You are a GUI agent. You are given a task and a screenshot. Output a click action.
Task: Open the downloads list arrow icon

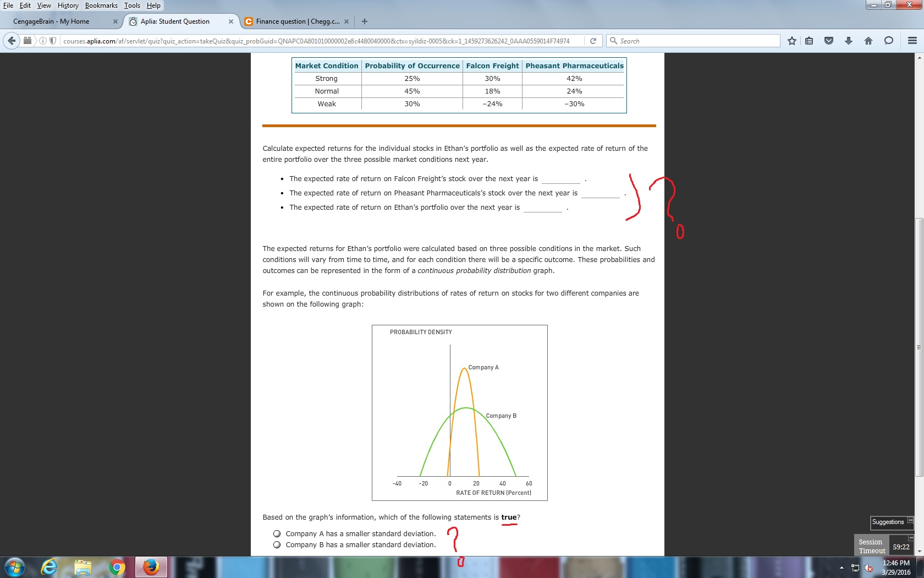click(x=848, y=40)
